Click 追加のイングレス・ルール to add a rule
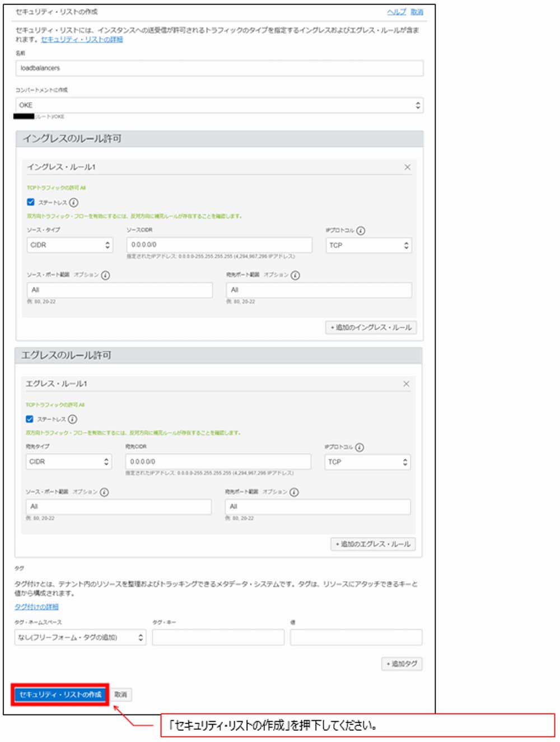Image resolution: width=560 pixels, height=742 pixels. 372,327
